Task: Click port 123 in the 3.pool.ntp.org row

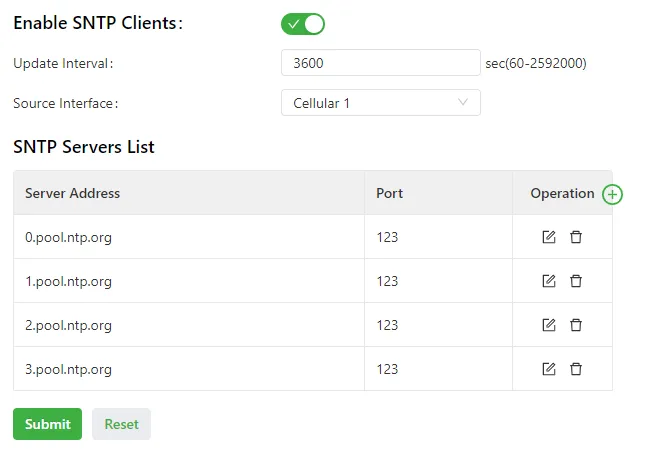Action: [387, 369]
